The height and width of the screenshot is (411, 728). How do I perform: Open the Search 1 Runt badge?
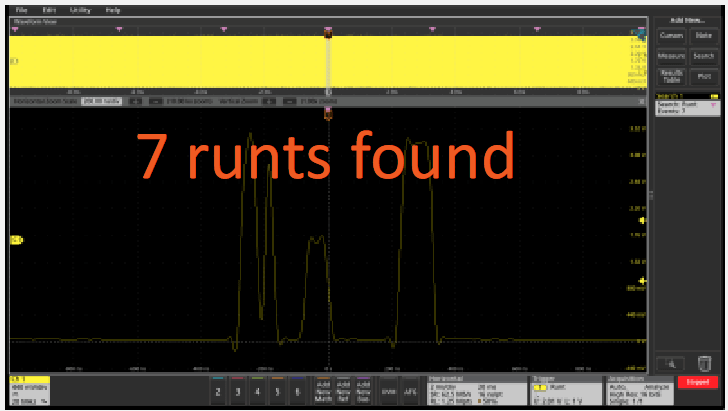pos(688,105)
